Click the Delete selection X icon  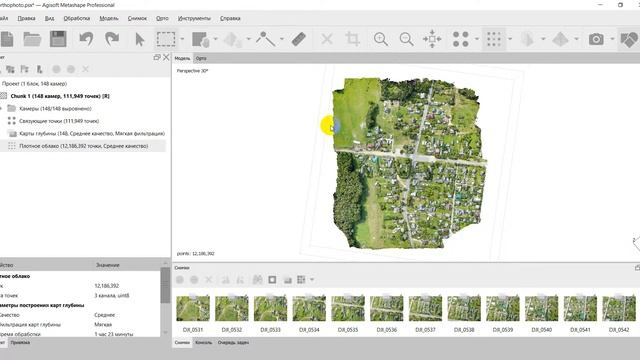327,39
